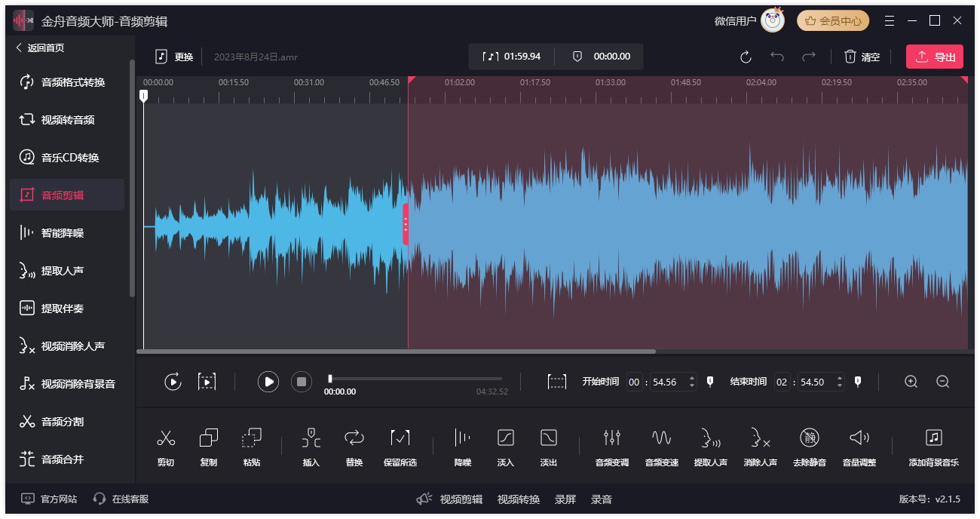Open the 智能降噪 tool in sidebar
The height and width of the screenshot is (519, 980).
(66, 233)
